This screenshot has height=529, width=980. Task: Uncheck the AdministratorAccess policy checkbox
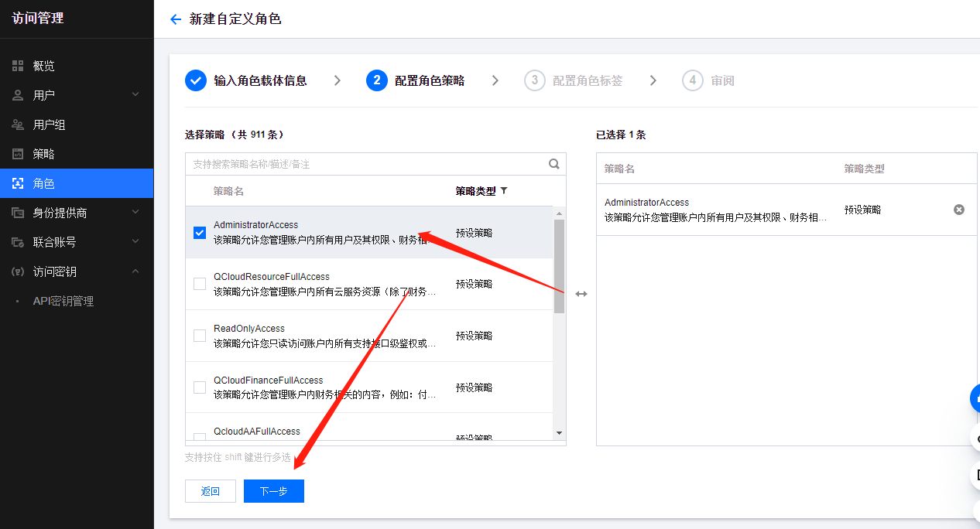200,232
